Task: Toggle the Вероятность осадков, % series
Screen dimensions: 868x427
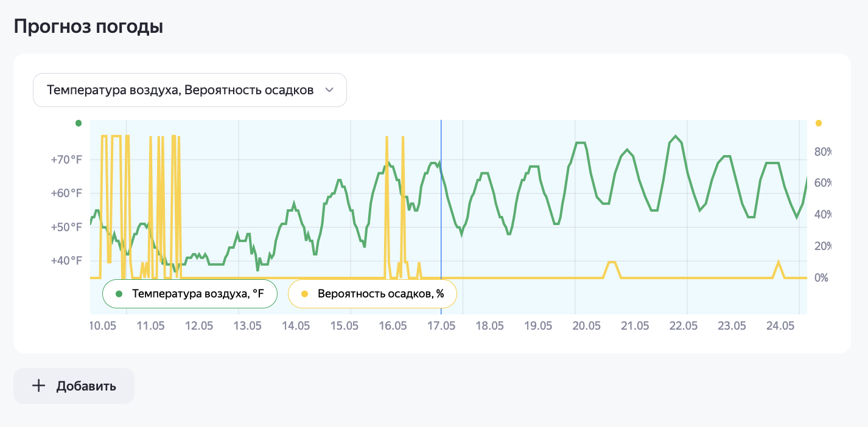Action: (372, 294)
